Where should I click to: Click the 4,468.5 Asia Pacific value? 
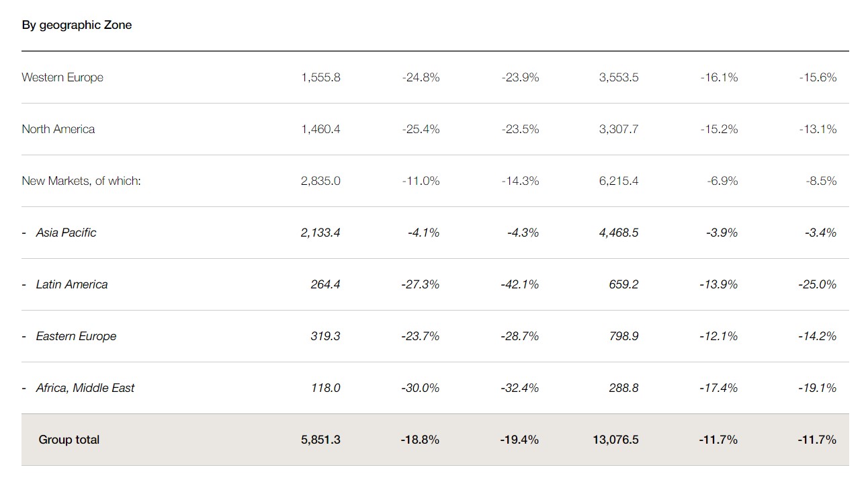(x=619, y=233)
